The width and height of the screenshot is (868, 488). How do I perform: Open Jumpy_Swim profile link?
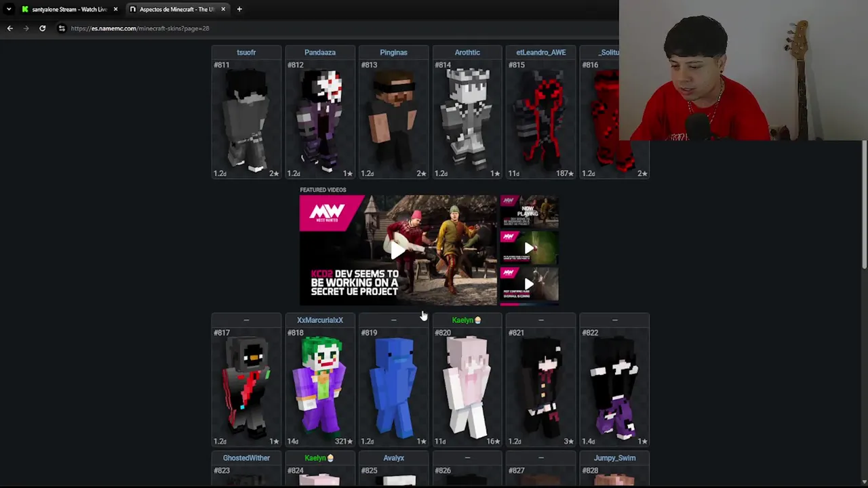[x=614, y=458]
